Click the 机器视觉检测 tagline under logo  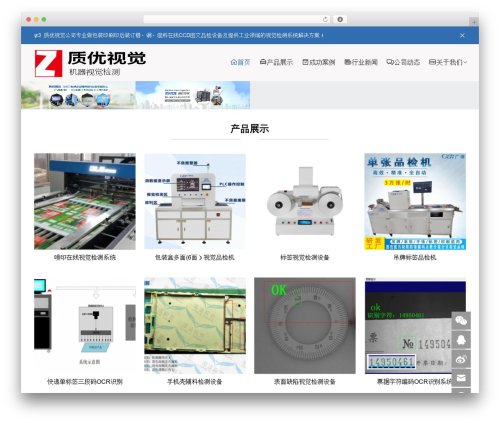[95, 72]
